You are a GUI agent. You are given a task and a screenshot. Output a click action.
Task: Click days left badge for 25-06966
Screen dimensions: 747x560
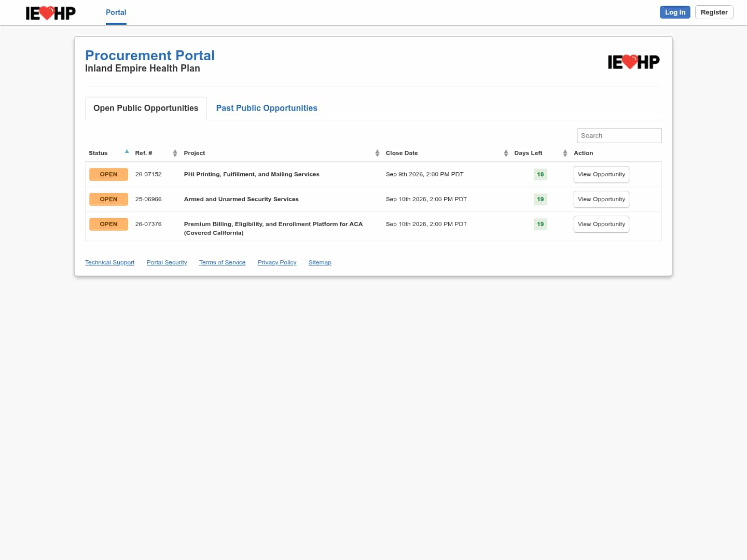pos(540,199)
